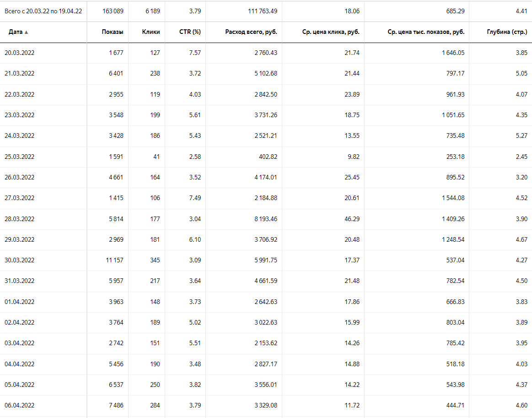Click Ср. цена клика, руб. header
This screenshot has height=418, width=532.
(331, 32)
